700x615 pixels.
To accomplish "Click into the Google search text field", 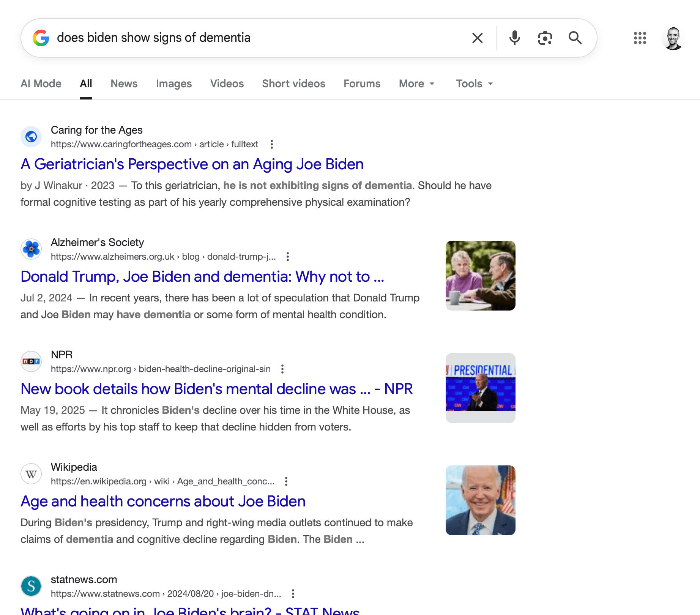I will (x=258, y=38).
